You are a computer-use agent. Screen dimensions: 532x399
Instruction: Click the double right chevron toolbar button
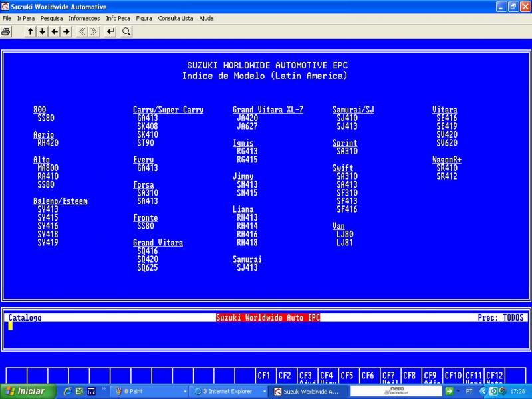point(94,31)
